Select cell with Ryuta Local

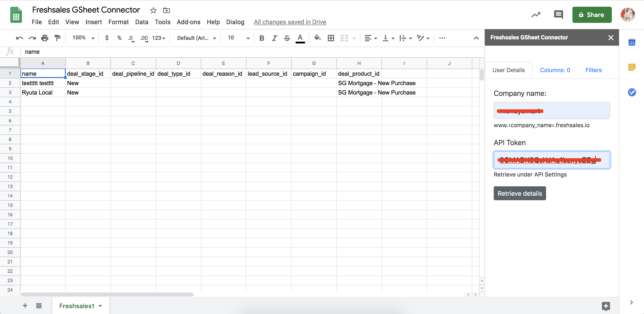[x=43, y=92]
